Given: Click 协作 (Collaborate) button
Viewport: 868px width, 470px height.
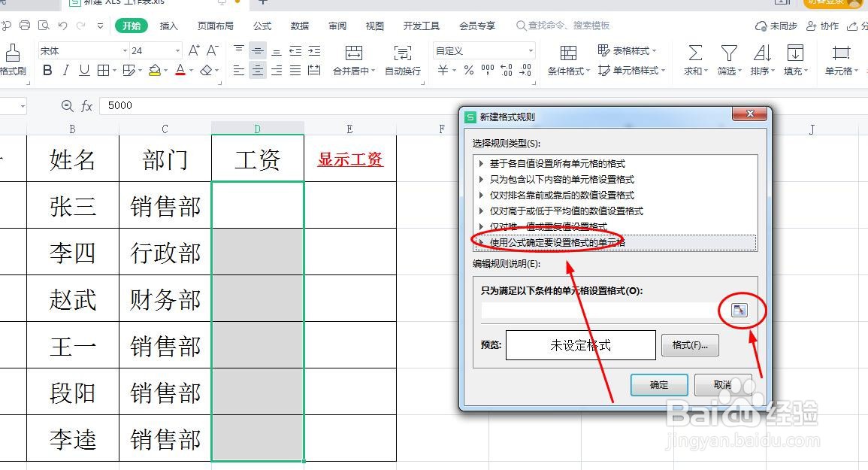Looking at the screenshot, I should click(x=823, y=26).
